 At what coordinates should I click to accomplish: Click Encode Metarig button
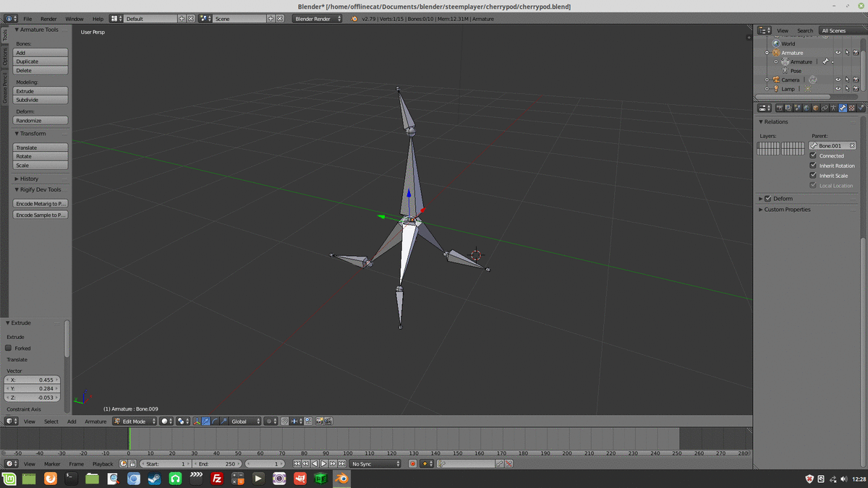coord(41,204)
